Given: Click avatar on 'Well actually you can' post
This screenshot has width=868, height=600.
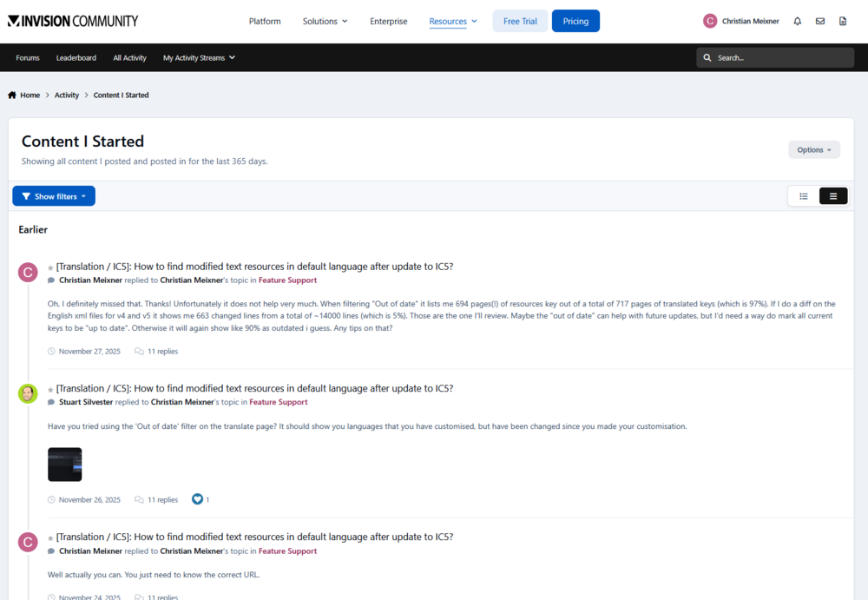Looking at the screenshot, I should 28,542.
